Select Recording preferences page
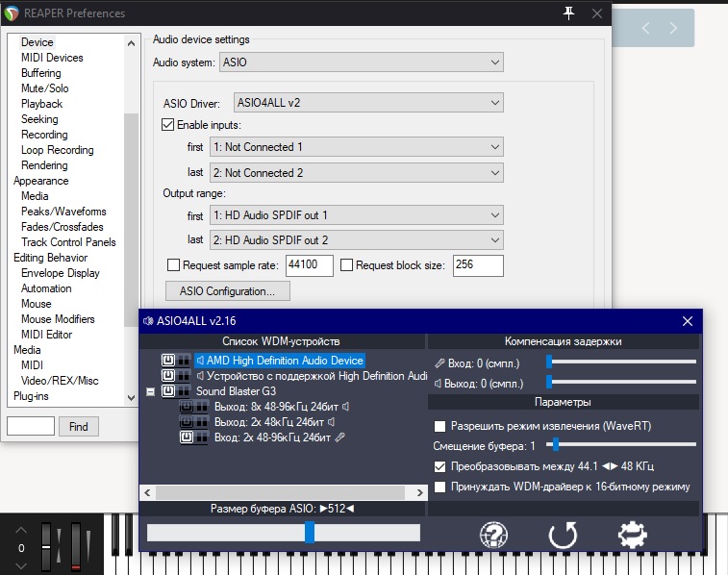The width and height of the screenshot is (728, 575). click(44, 135)
